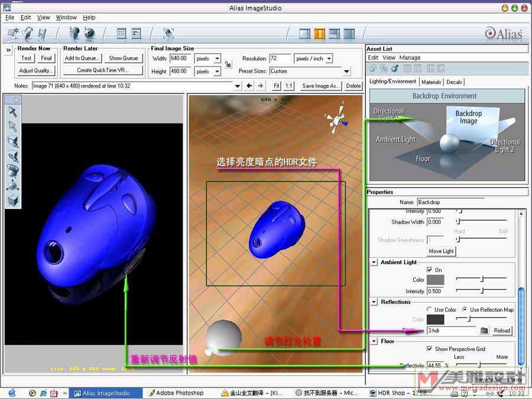Click the sphere with plus asset icon
The height and width of the screenshot is (399, 532).
point(395,69)
